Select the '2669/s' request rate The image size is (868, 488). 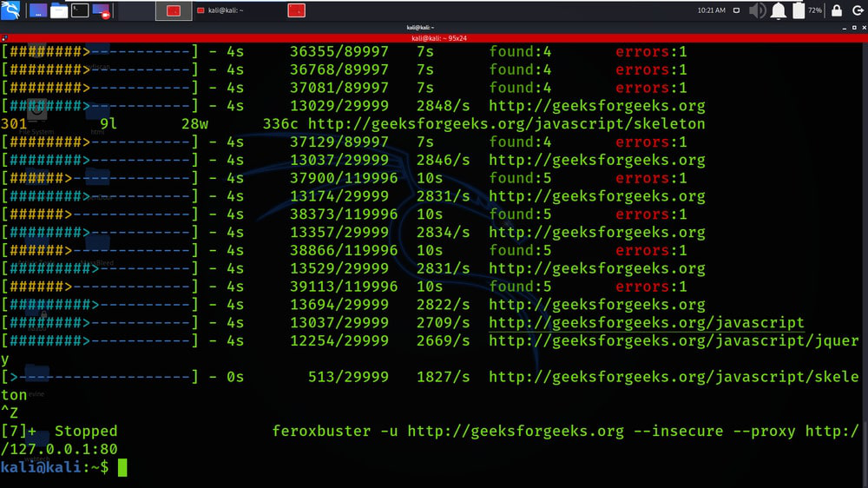[443, 340]
